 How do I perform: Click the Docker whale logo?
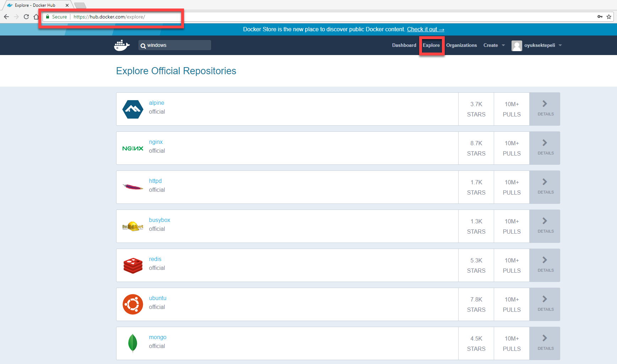pyautogui.click(x=122, y=45)
